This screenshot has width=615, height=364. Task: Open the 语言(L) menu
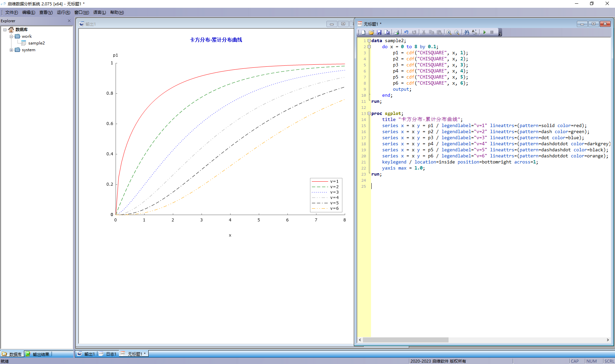(99, 12)
